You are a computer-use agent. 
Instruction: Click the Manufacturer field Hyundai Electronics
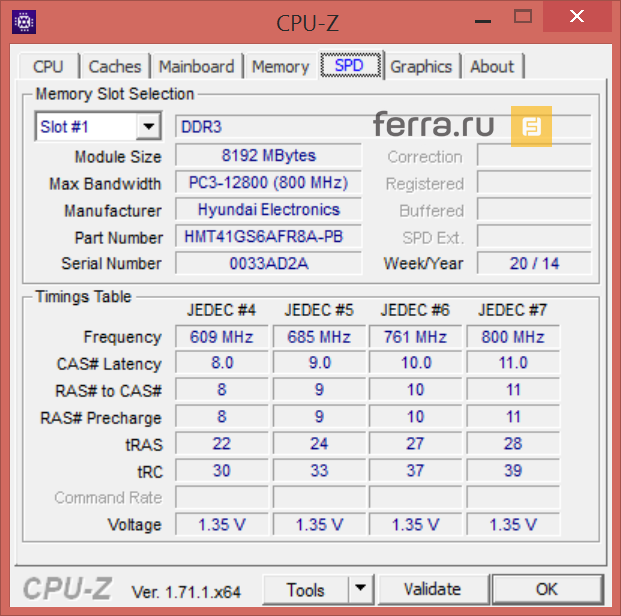(x=268, y=210)
